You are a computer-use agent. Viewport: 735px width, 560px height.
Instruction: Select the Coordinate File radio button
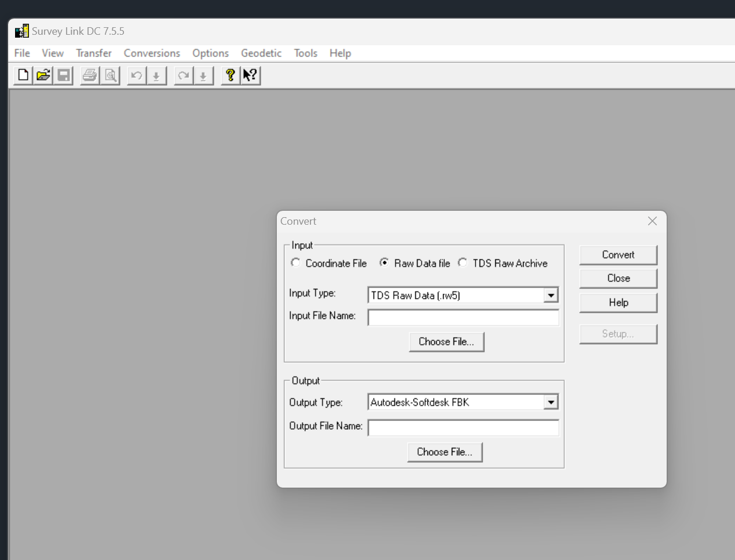pos(295,263)
